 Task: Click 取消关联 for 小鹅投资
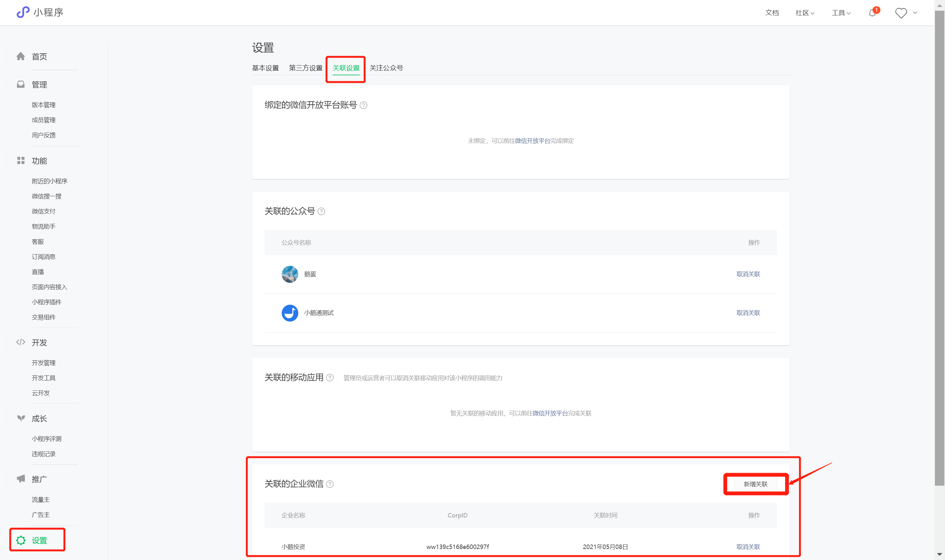tap(748, 547)
